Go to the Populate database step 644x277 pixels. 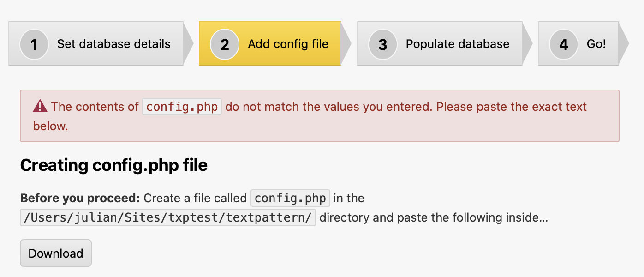click(x=457, y=44)
